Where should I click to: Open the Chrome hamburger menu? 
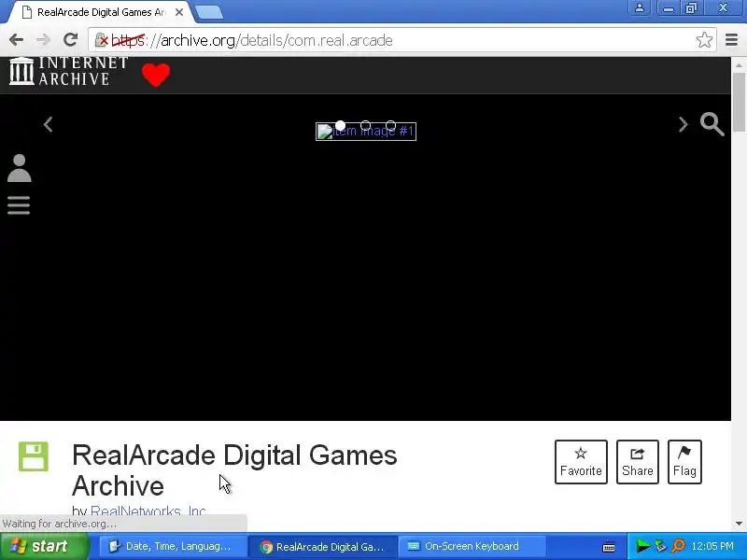tap(732, 40)
